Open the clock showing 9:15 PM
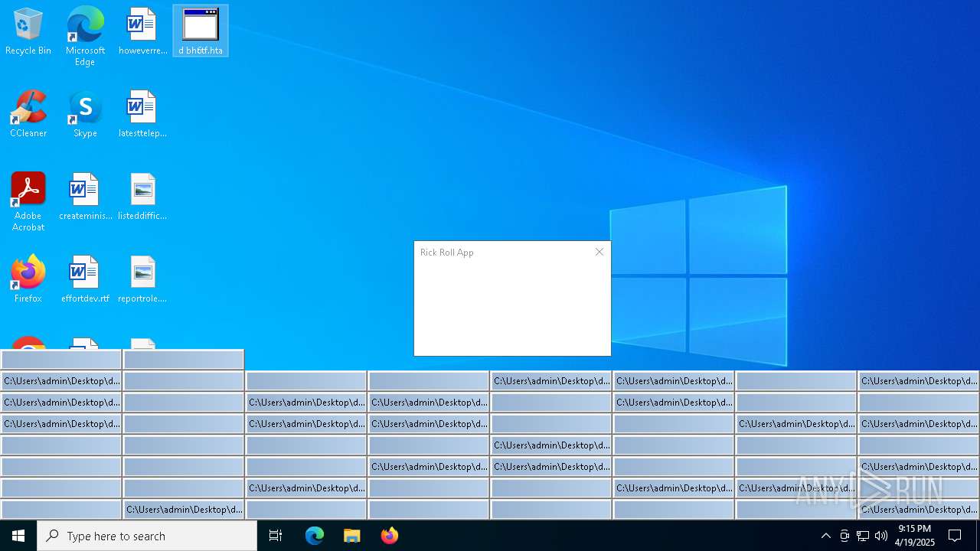This screenshot has height=551, width=980. (x=915, y=536)
